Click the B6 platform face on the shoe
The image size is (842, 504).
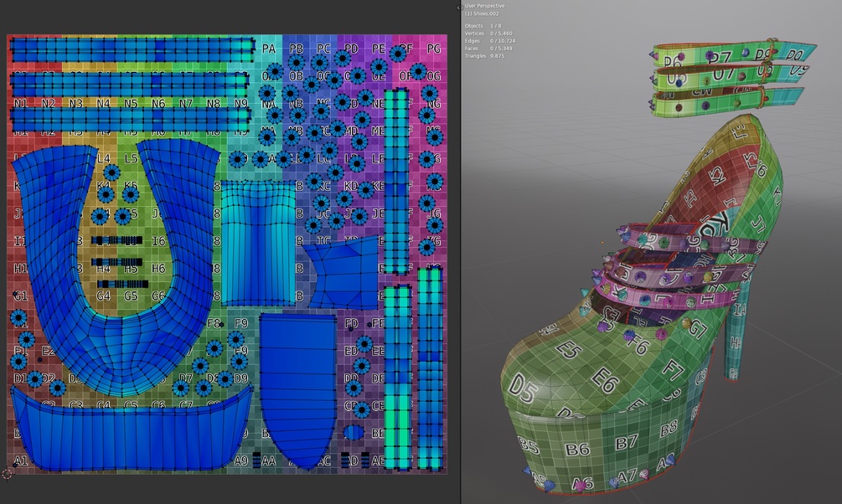coord(578,449)
